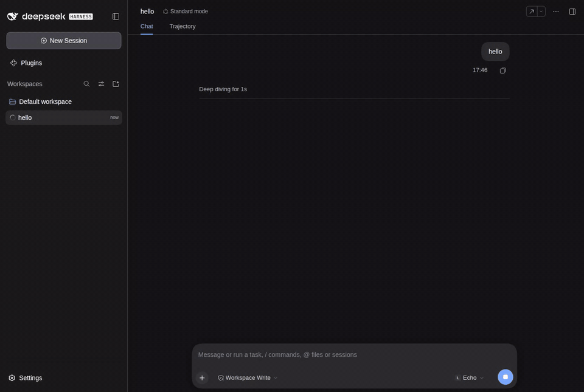Open workspace filter sliders icon
Viewport: 584px width, 392px height.
coord(102,84)
